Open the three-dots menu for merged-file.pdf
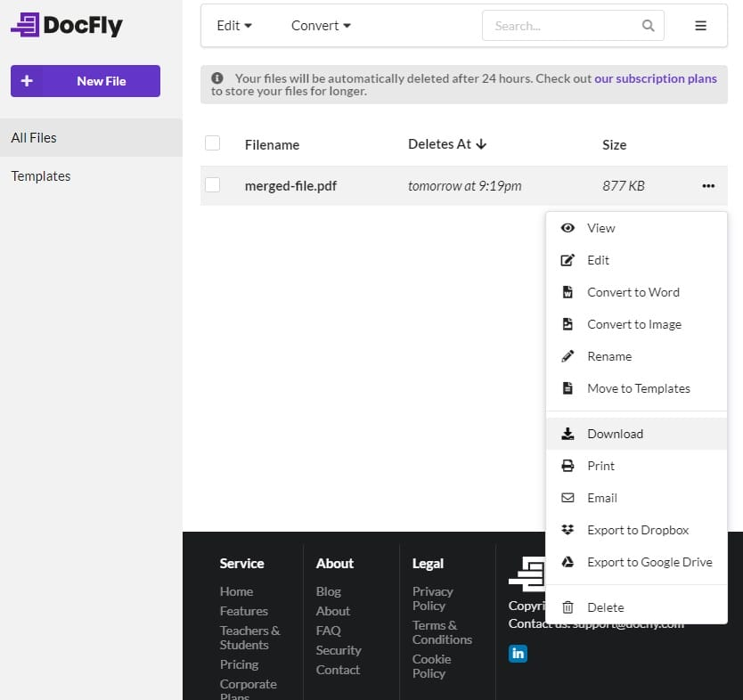This screenshot has width=743, height=700. pos(708,185)
